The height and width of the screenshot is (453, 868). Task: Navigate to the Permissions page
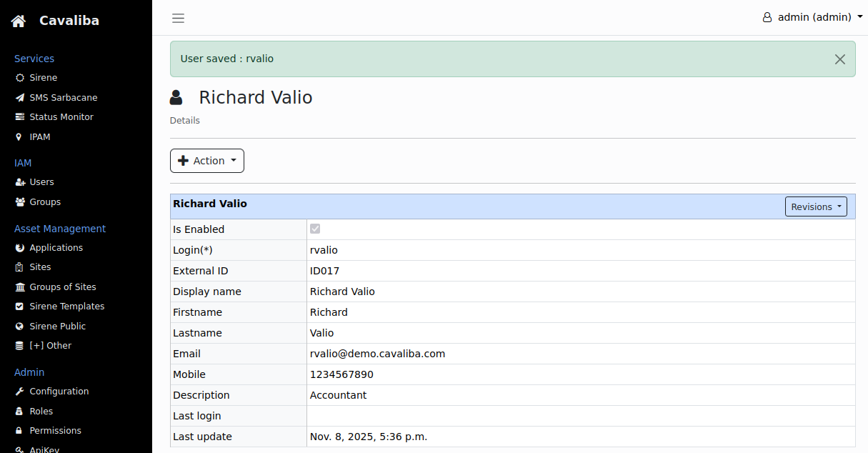[55, 431]
